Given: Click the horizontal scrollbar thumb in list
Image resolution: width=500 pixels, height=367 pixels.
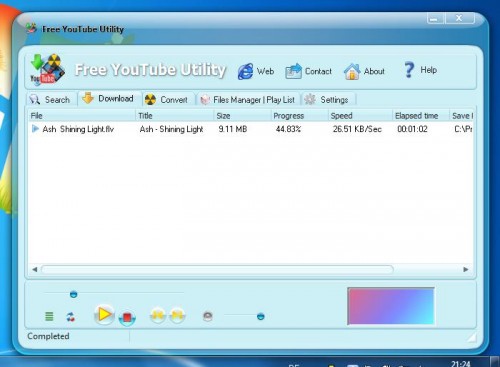Looking at the screenshot, I should (217, 269).
